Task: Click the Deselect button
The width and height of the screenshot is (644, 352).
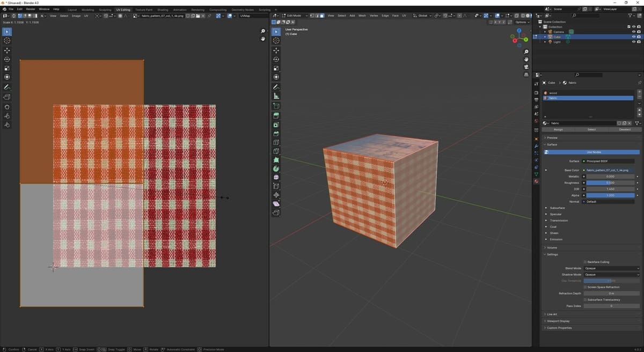Action: [625, 129]
